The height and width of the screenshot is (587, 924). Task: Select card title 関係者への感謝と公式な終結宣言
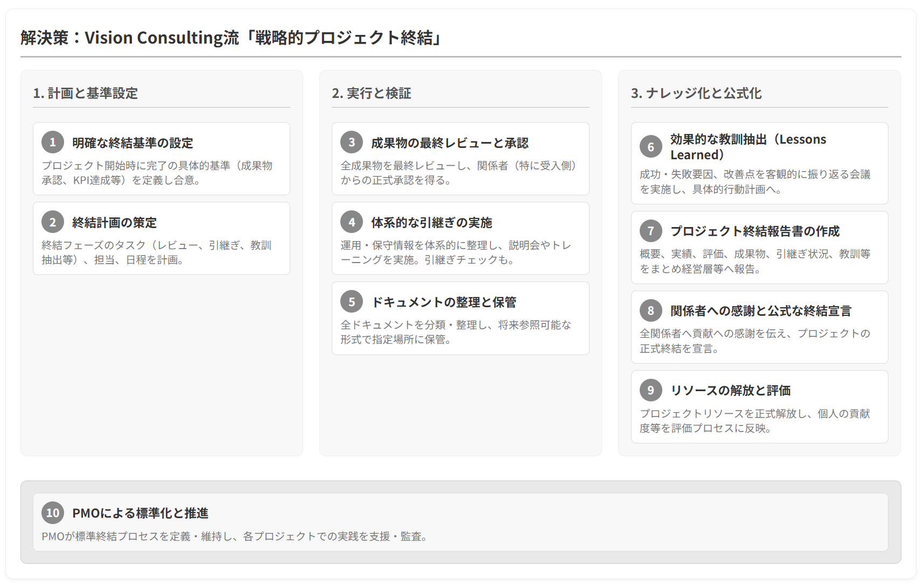[x=761, y=310]
